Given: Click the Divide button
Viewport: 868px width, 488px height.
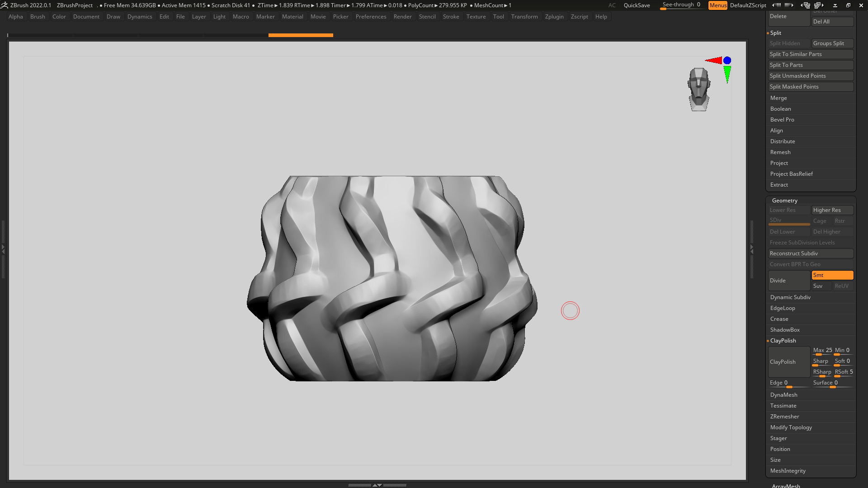Looking at the screenshot, I should point(789,281).
